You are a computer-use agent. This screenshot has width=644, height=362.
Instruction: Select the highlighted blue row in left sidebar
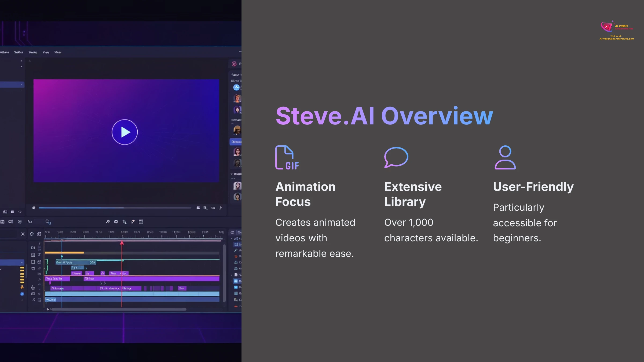click(x=12, y=84)
